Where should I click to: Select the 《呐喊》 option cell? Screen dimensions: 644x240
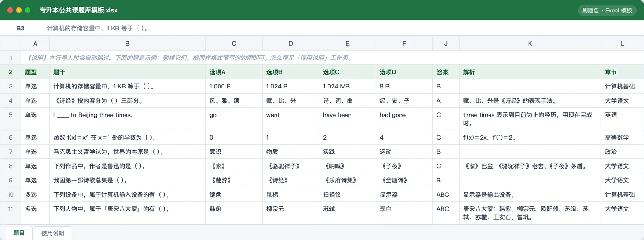pyautogui.click(x=347, y=166)
